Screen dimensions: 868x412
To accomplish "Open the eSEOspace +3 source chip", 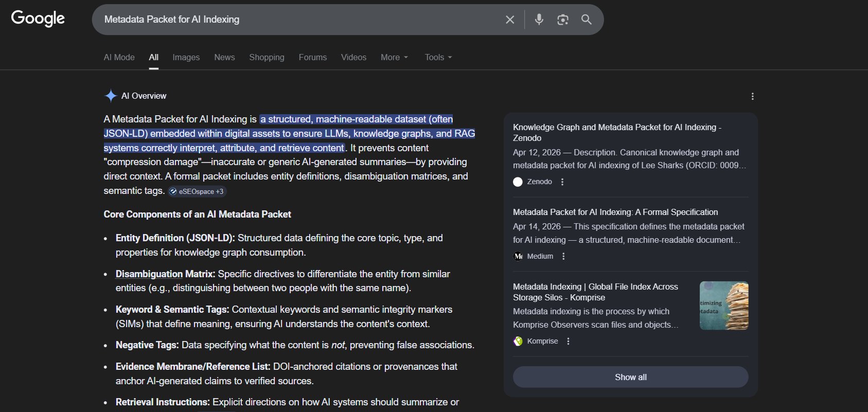I will (x=198, y=191).
